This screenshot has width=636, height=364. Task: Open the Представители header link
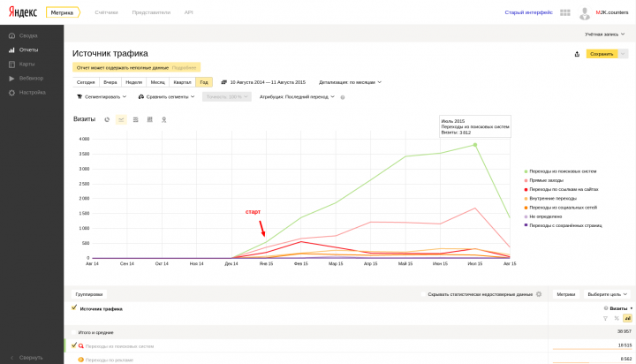[151, 12]
